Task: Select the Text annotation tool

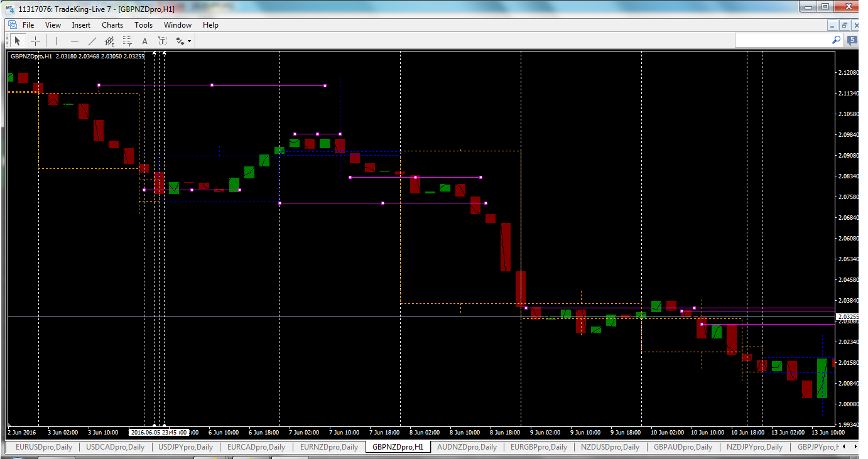Action: tap(144, 40)
